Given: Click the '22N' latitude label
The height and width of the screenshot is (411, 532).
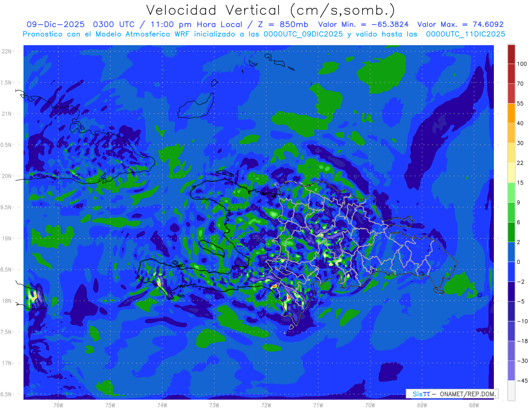Looking at the screenshot, I should pos(7,51).
